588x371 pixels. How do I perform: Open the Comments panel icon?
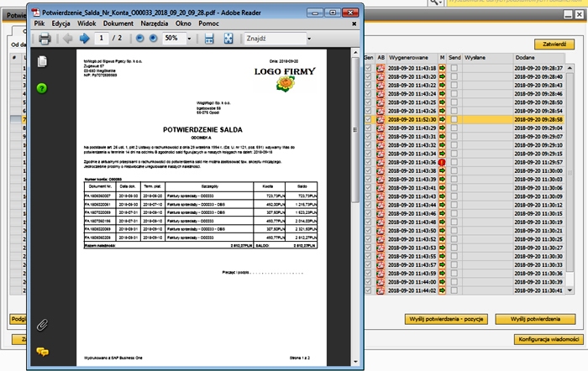coord(42,352)
